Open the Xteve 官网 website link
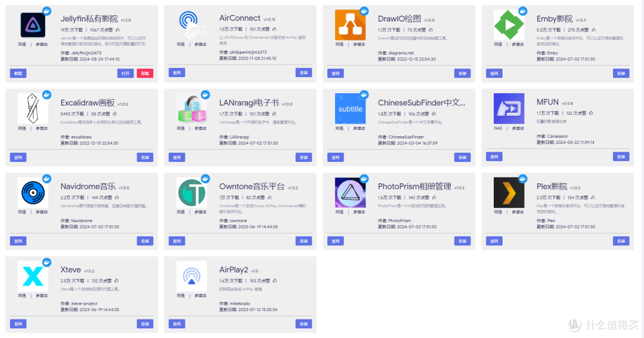This screenshot has height=338, width=644. [x=18, y=324]
